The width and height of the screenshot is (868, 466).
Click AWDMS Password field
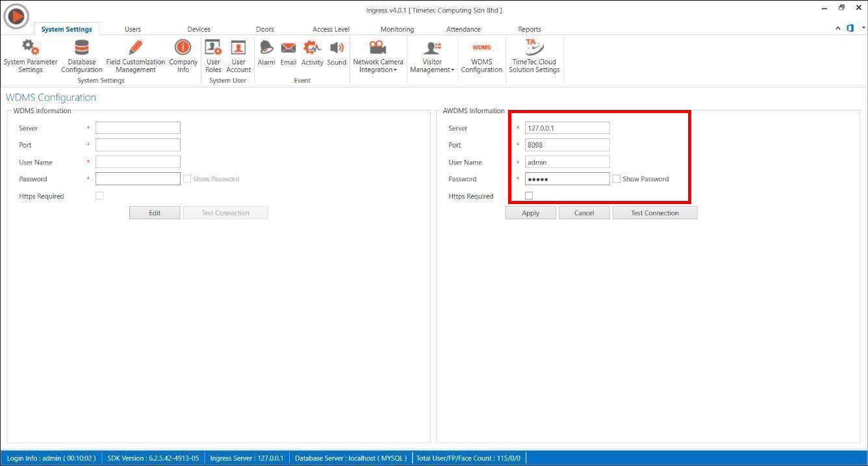pos(567,179)
